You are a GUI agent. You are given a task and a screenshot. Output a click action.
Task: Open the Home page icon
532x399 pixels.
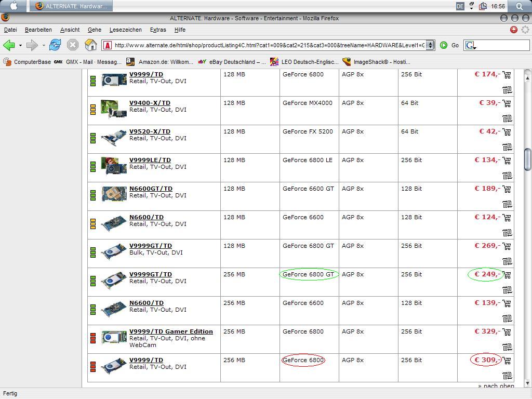coord(90,45)
